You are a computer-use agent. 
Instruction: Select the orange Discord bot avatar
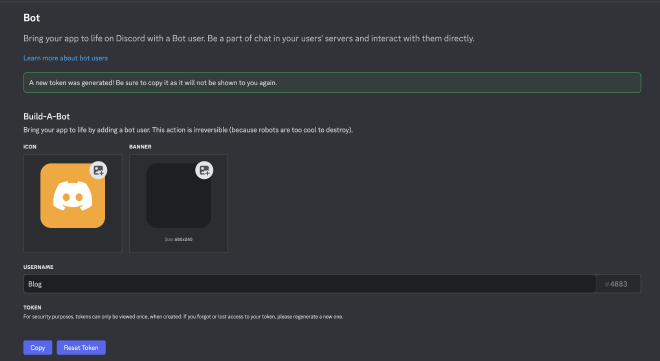[72, 196]
